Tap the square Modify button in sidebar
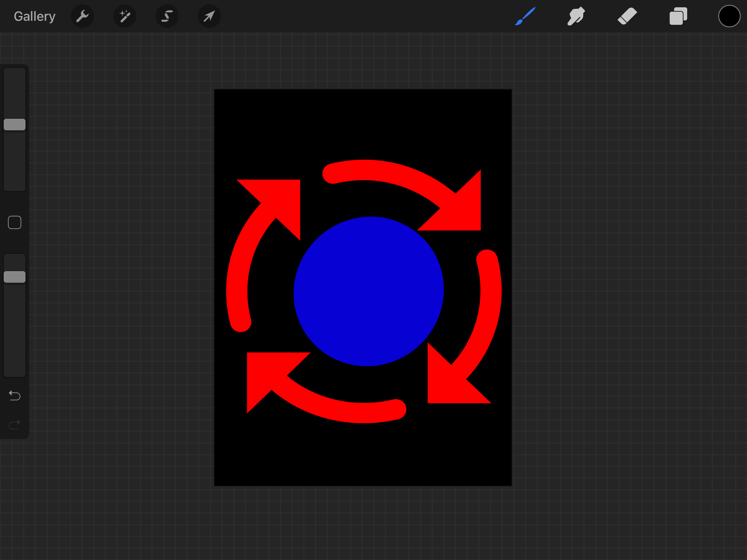 point(15,222)
